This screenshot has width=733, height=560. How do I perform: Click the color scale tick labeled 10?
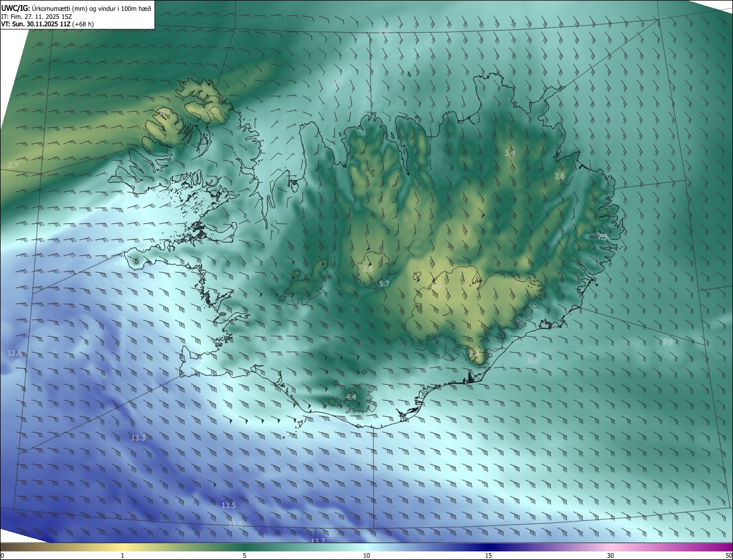(366, 555)
